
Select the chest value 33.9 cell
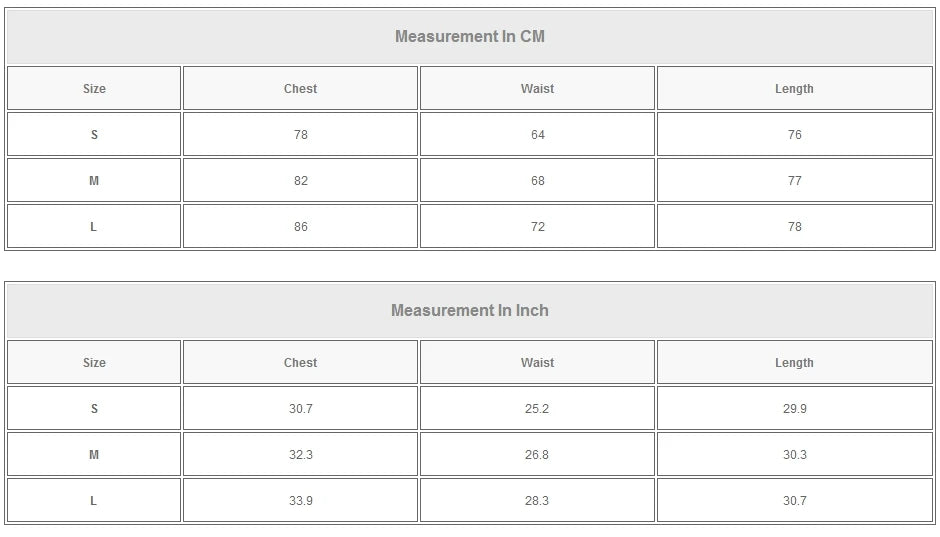point(300,501)
